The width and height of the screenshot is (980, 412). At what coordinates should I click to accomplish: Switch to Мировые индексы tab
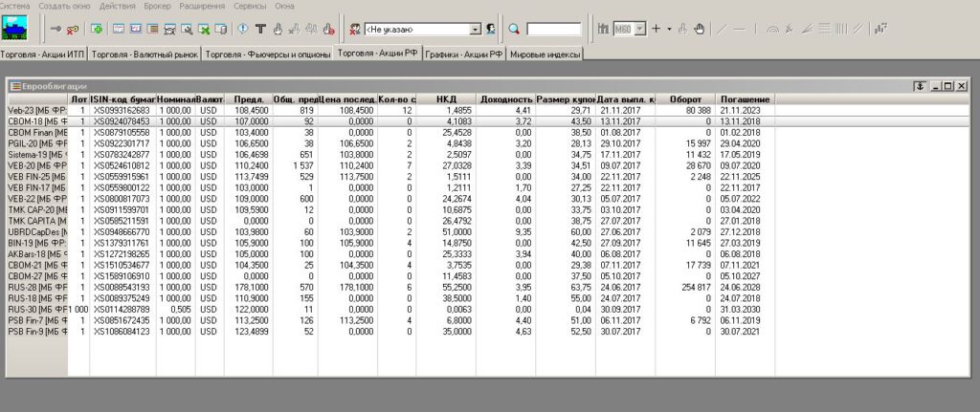point(545,54)
